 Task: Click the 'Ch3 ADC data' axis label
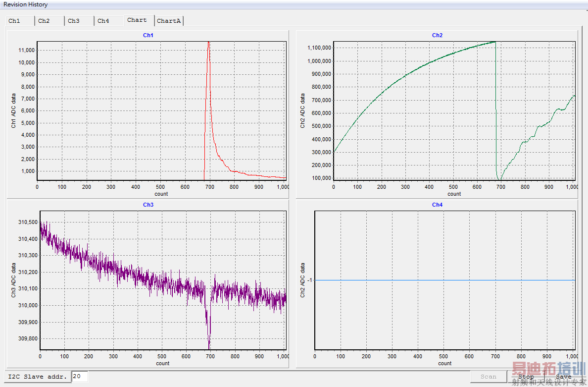pyautogui.click(x=13, y=280)
